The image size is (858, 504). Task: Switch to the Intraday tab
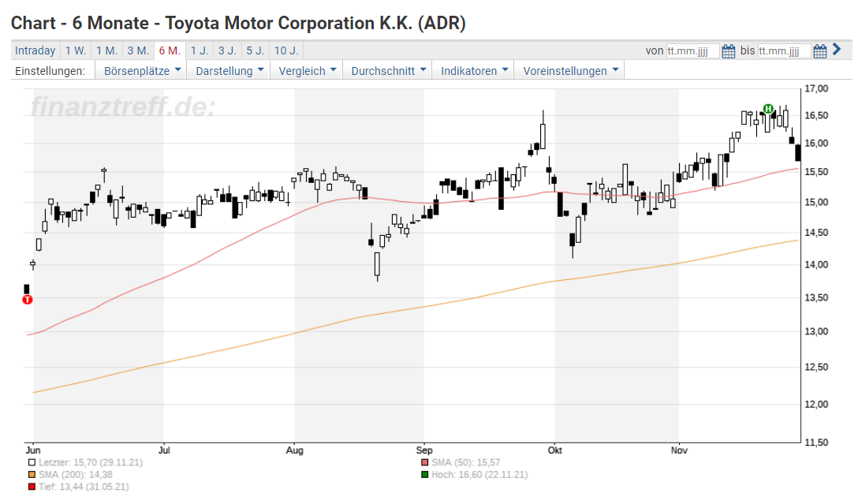click(35, 51)
